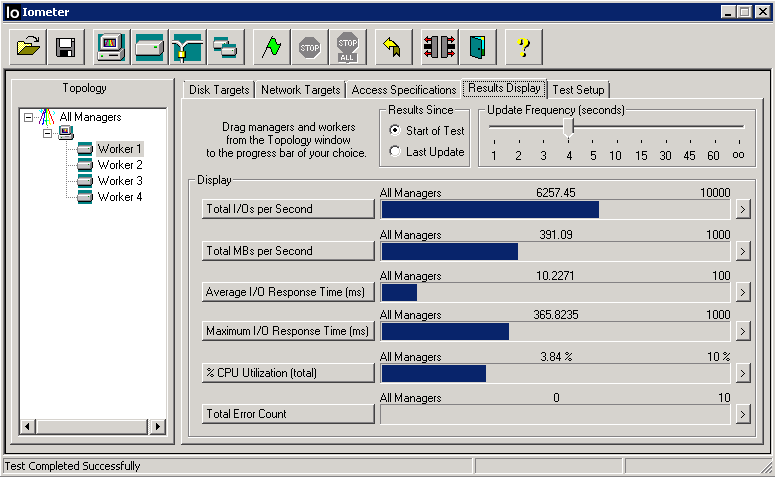
Task: Click Maximum I/O Response Time (ms) button
Action: point(288,331)
